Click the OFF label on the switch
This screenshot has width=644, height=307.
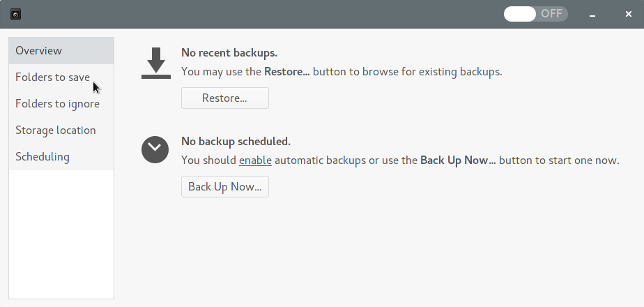click(x=551, y=13)
